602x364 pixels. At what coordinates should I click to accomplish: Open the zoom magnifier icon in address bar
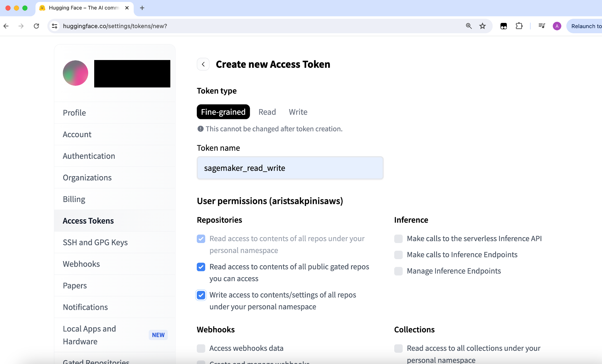pos(469,26)
